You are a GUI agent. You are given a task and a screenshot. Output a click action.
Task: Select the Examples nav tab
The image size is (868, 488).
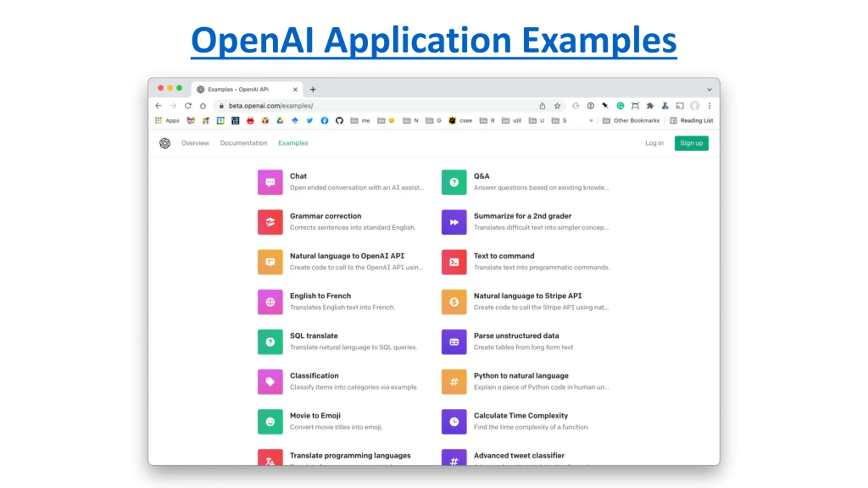tap(293, 143)
